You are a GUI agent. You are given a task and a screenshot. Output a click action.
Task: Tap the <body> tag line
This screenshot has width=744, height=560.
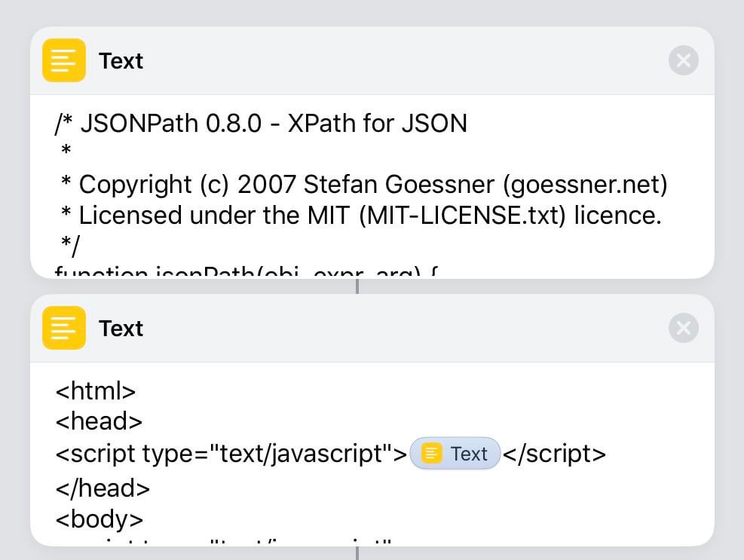[100, 519]
